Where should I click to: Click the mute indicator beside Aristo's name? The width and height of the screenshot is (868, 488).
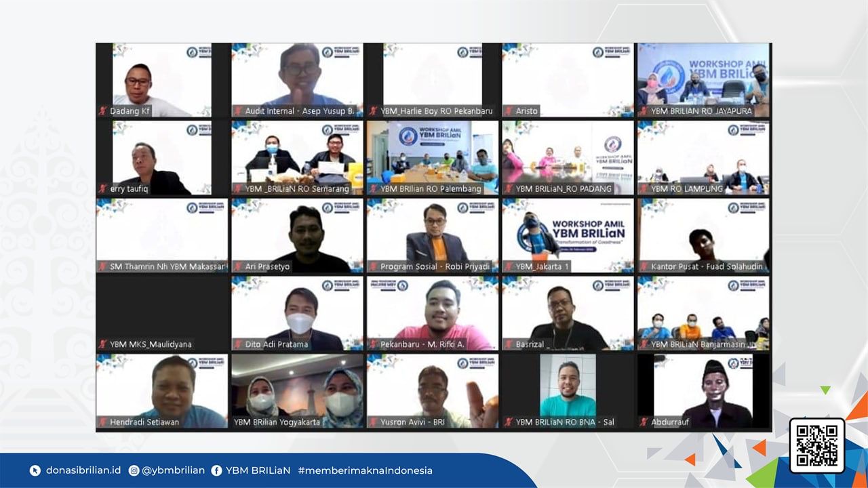(x=507, y=110)
